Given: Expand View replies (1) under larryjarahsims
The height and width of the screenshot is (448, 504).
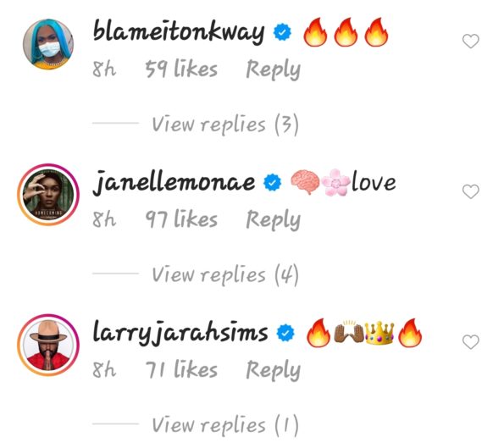Looking at the screenshot, I should click(225, 425).
